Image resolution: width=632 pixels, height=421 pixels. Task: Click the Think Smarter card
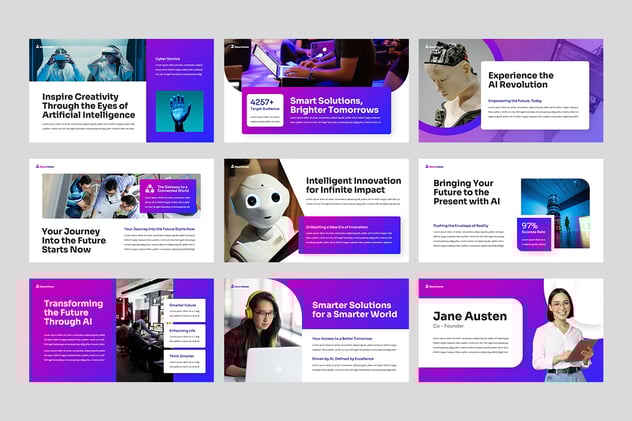(x=184, y=360)
